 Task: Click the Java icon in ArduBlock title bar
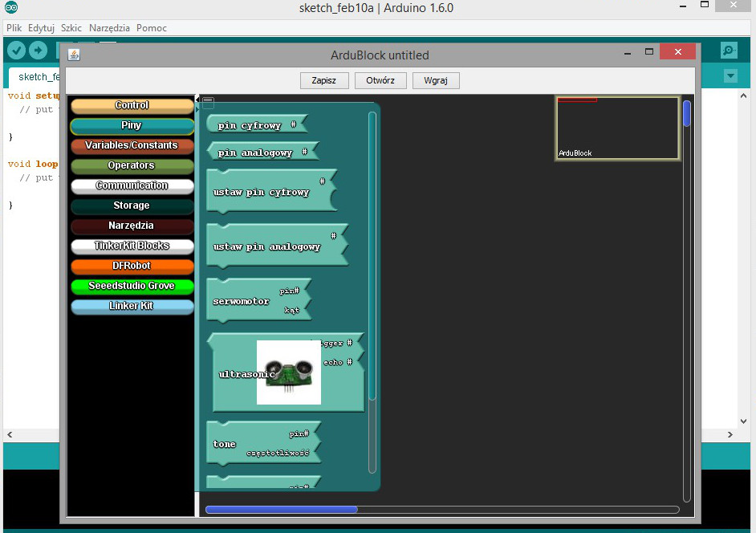(x=74, y=55)
